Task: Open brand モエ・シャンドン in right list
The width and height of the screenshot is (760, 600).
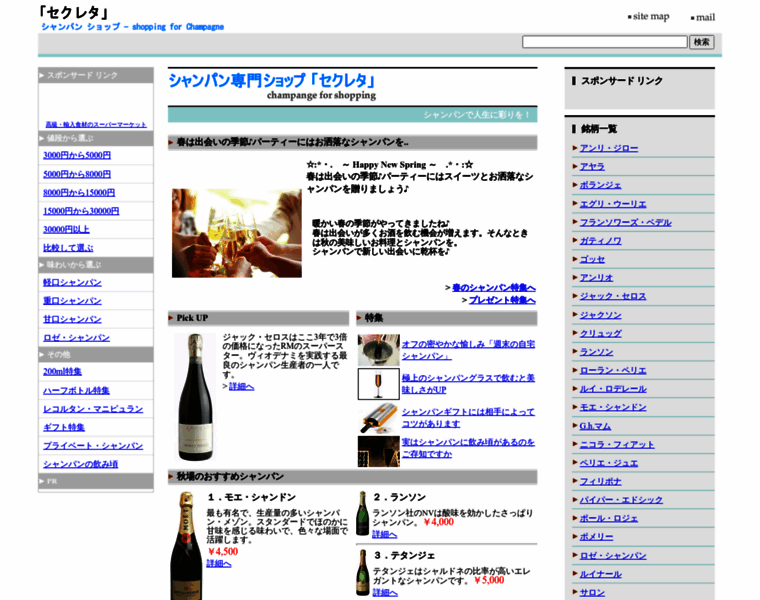Action: click(x=613, y=407)
